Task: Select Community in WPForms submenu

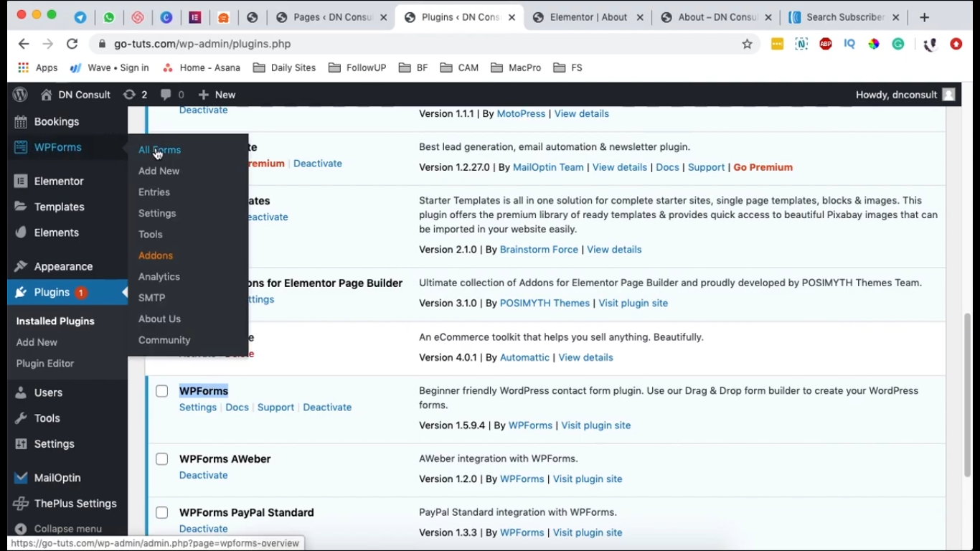Action: point(164,340)
